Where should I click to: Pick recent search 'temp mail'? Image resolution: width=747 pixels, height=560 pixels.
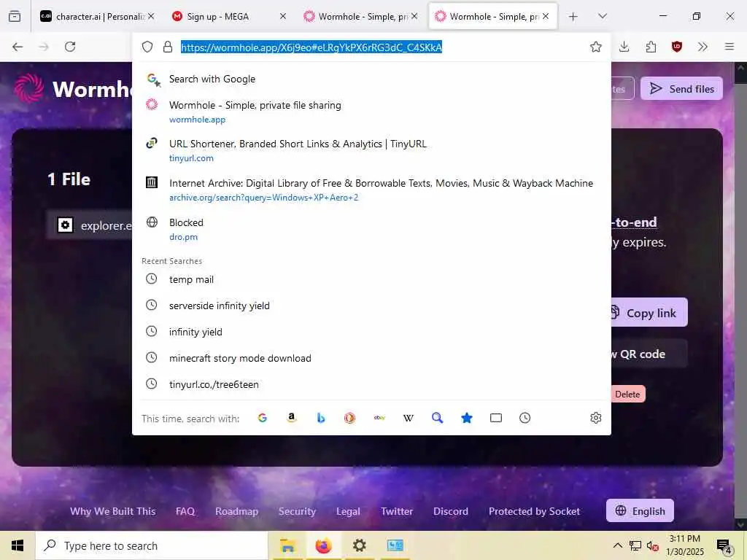click(371, 279)
